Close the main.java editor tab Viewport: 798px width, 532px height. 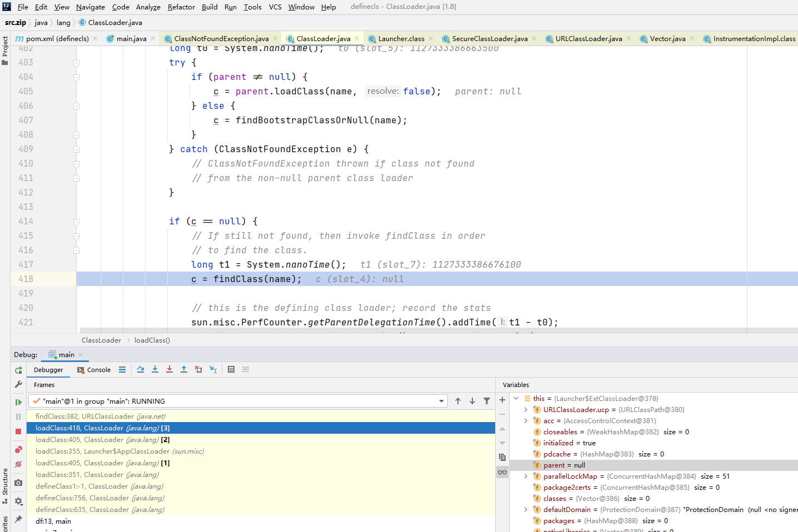153,38
